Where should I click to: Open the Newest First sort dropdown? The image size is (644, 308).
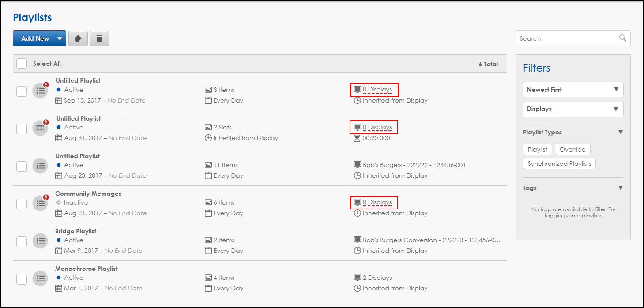tap(573, 90)
